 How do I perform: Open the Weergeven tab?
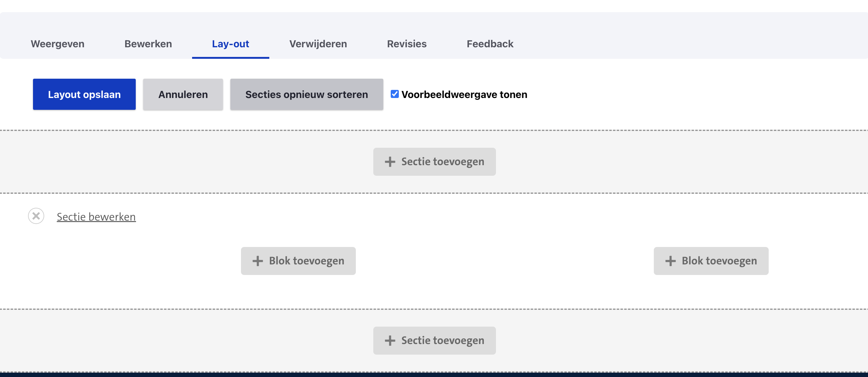[x=58, y=44]
